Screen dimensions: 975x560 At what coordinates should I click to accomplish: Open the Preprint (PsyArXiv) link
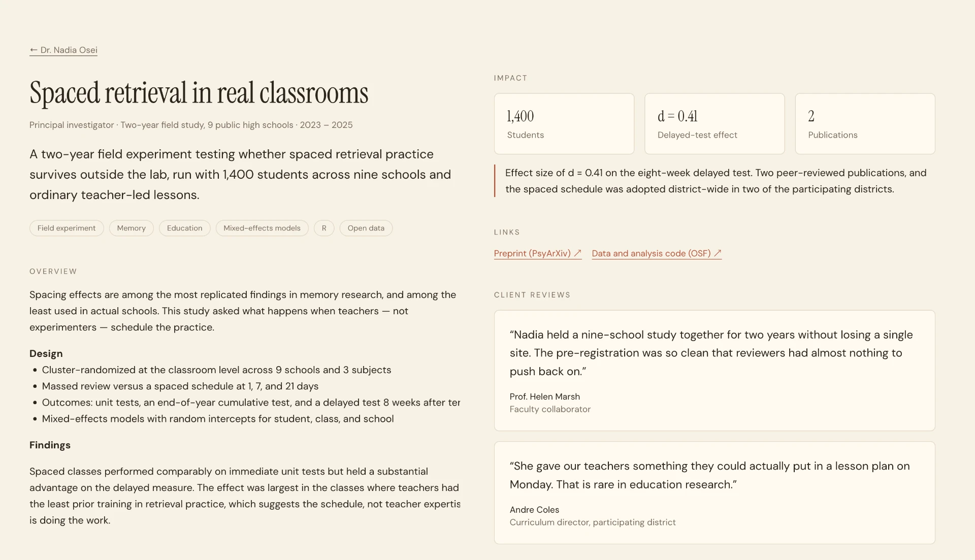point(538,253)
